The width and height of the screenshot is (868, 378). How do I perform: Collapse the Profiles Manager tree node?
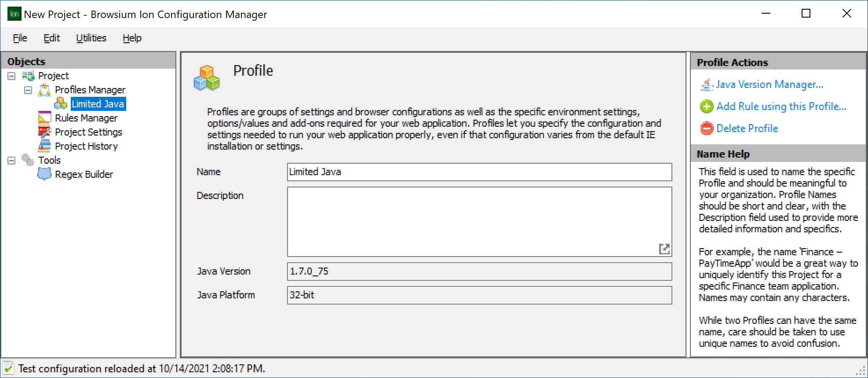[28, 90]
